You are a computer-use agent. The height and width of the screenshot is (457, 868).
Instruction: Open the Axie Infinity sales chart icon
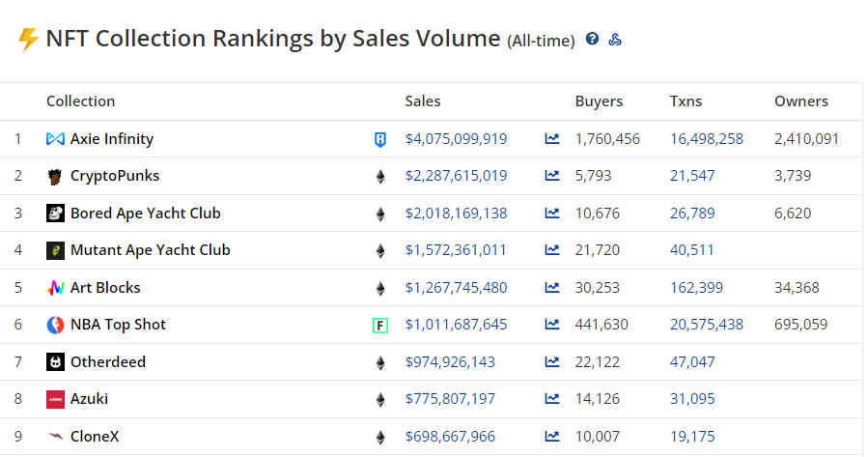click(552, 138)
